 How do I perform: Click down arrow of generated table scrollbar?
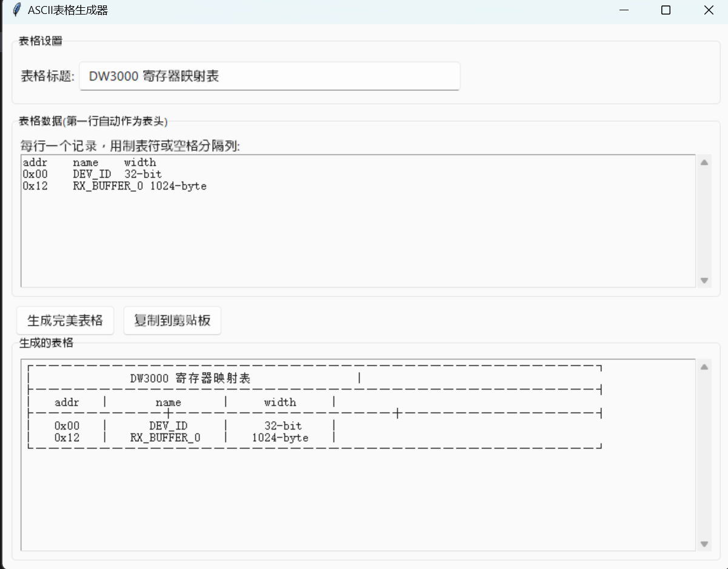tap(704, 544)
